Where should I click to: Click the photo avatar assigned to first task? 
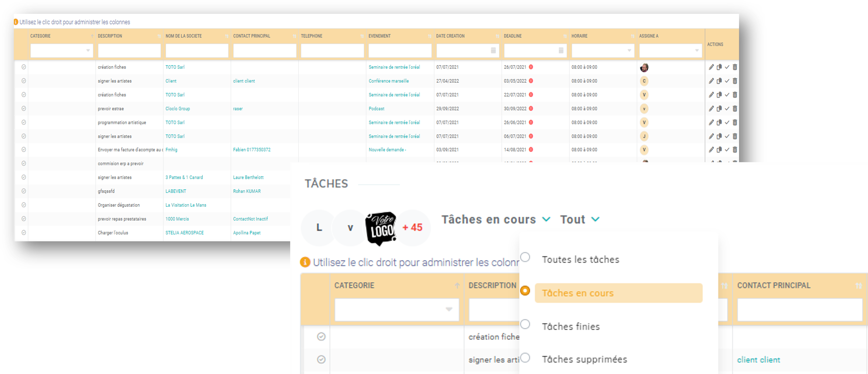tap(644, 67)
